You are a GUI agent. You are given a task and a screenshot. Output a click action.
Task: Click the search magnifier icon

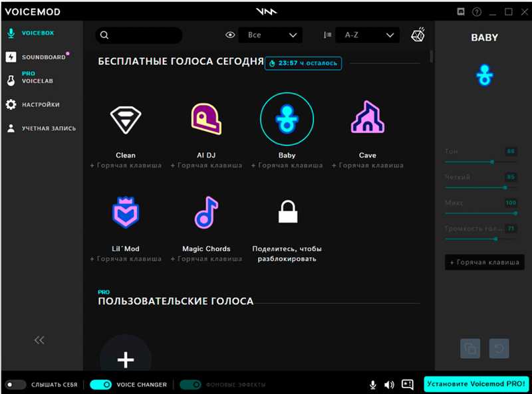pos(104,35)
